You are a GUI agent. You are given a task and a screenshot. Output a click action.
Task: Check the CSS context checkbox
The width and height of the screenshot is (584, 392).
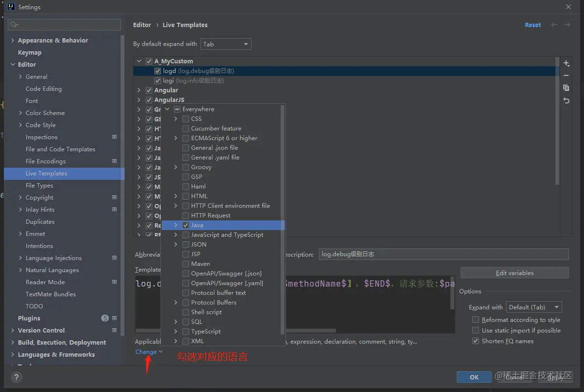[186, 119]
